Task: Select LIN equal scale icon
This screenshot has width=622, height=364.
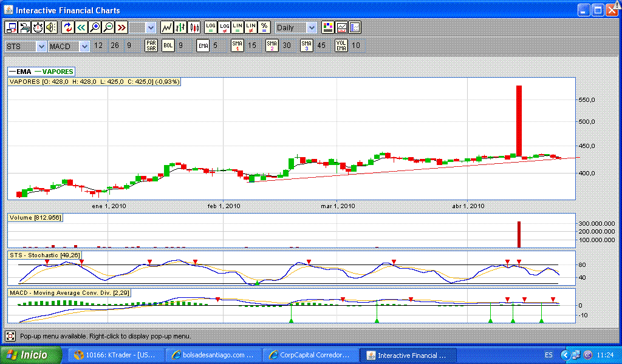Action: point(238,27)
